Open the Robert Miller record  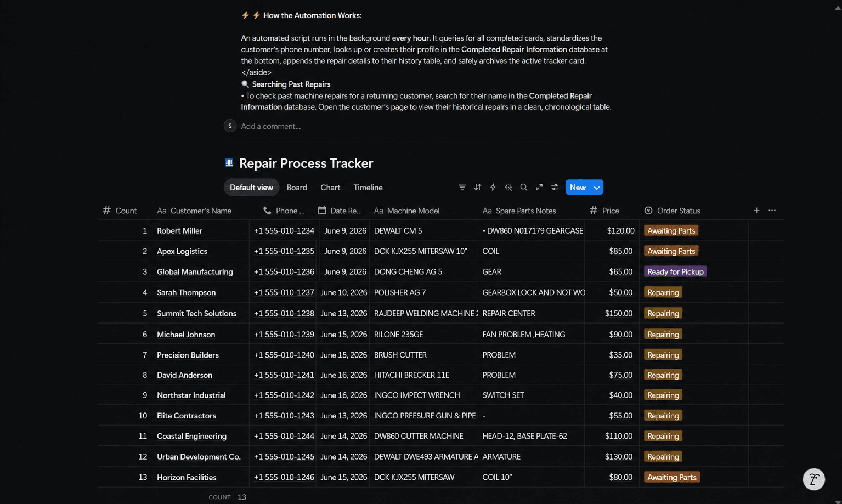click(x=179, y=231)
